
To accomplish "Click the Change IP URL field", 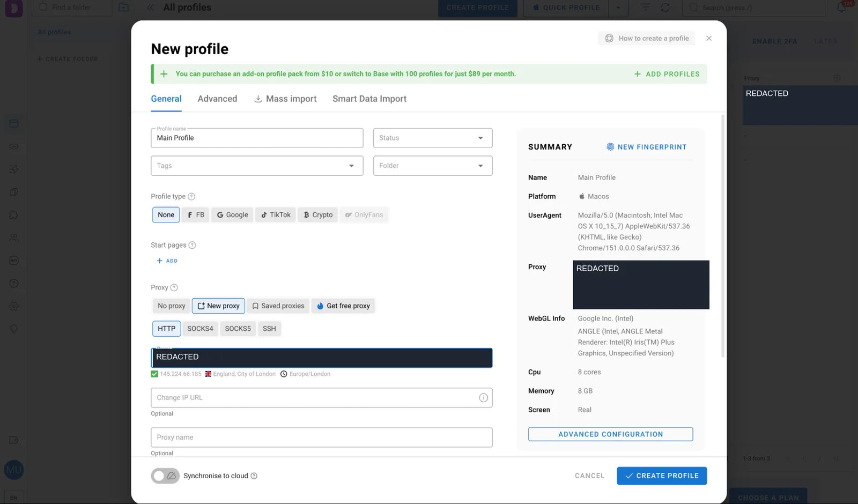I will pos(322,398).
